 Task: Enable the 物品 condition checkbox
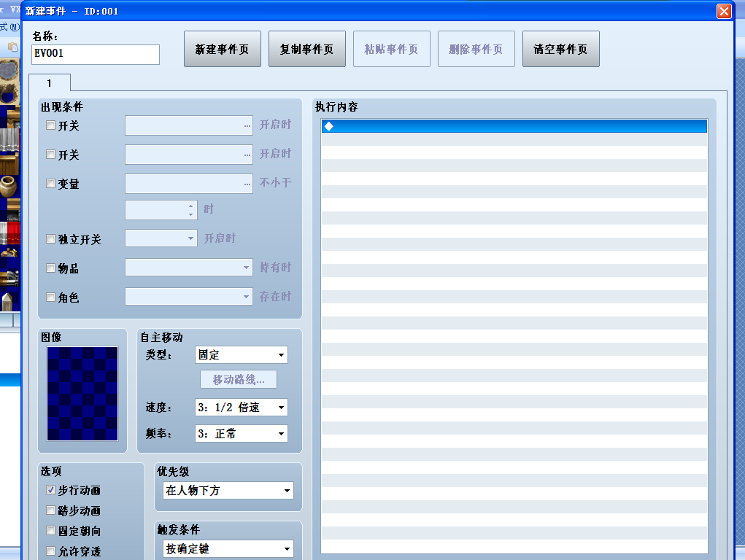[x=51, y=268]
